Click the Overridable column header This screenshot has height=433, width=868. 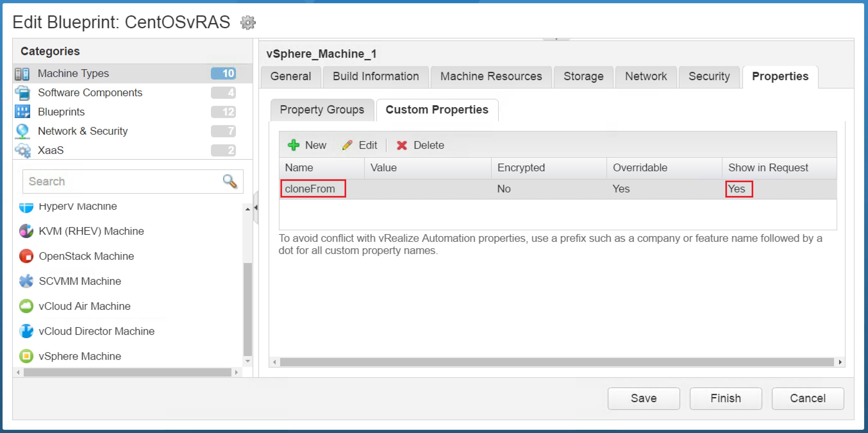tap(664, 168)
